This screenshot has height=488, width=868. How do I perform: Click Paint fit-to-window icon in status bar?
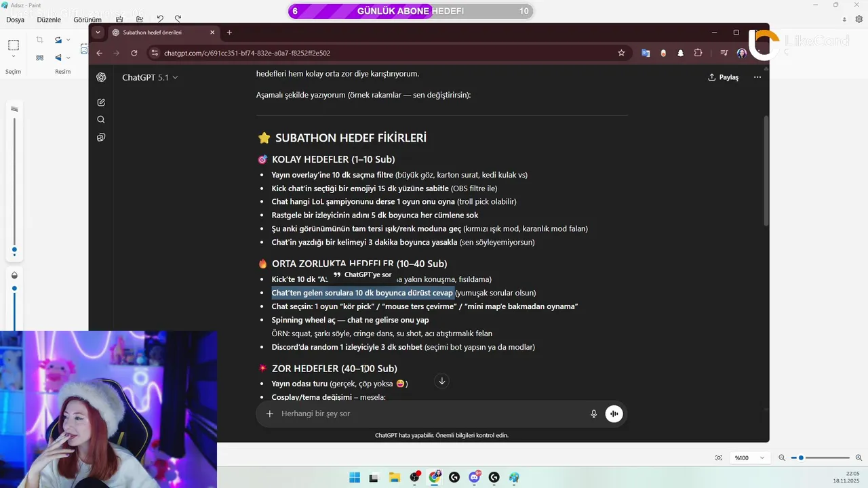click(x=719, y=458)
